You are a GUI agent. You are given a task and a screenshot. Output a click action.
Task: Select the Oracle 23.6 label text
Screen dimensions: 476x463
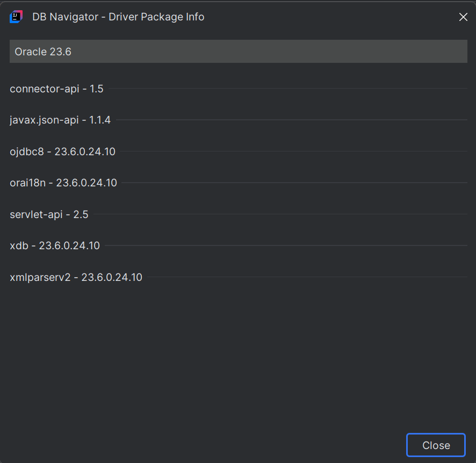(42, 52)
